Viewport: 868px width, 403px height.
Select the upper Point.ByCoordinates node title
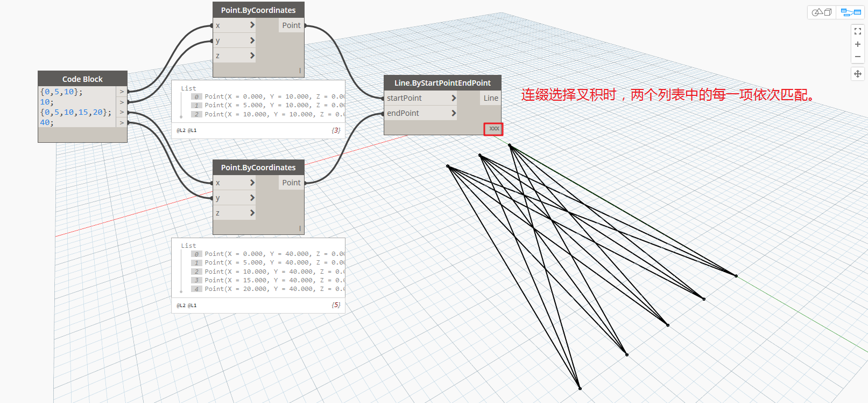pos(258,10)
